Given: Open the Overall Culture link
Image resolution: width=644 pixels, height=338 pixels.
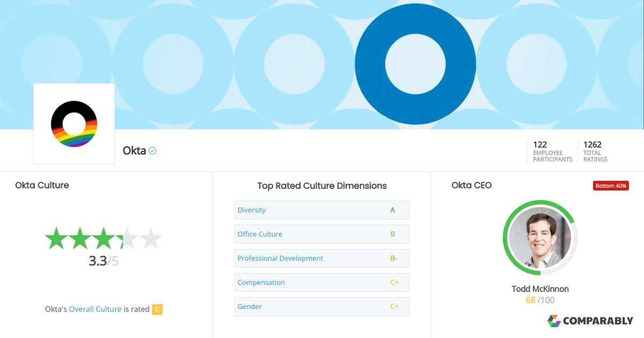Looking at the screenshot, I should pos(95,309).
